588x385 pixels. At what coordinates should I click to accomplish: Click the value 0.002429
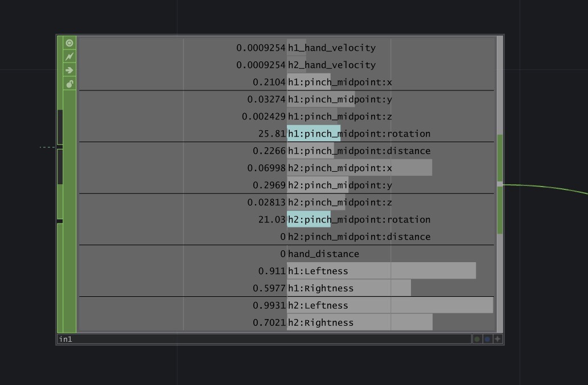tap(264, 117)
